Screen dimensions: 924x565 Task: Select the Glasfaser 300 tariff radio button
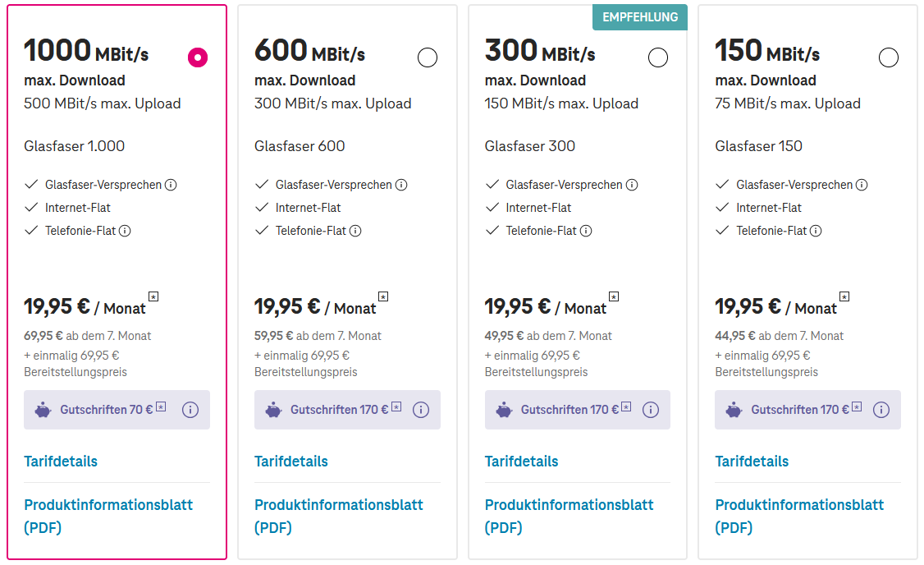coord(657,57)
